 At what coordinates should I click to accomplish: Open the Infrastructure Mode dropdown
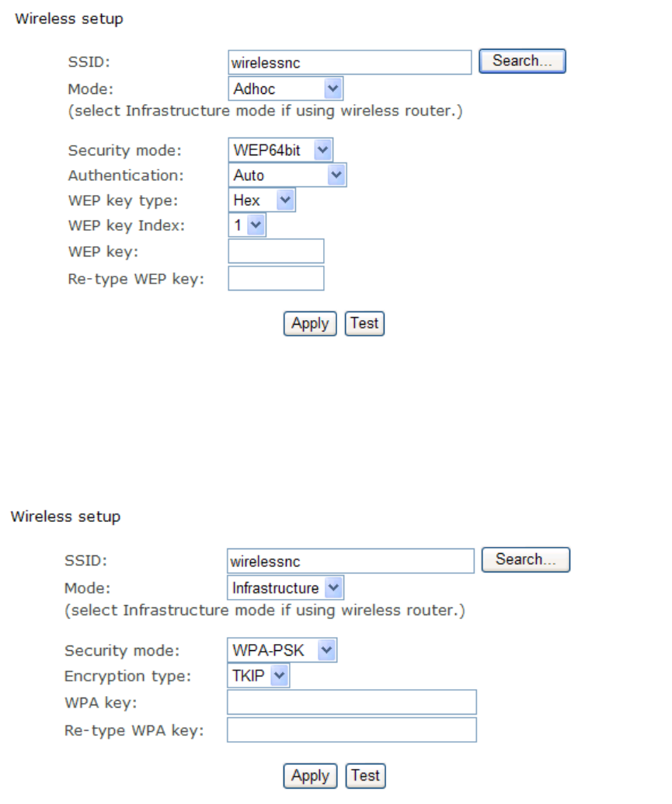[x=286, y=588]
